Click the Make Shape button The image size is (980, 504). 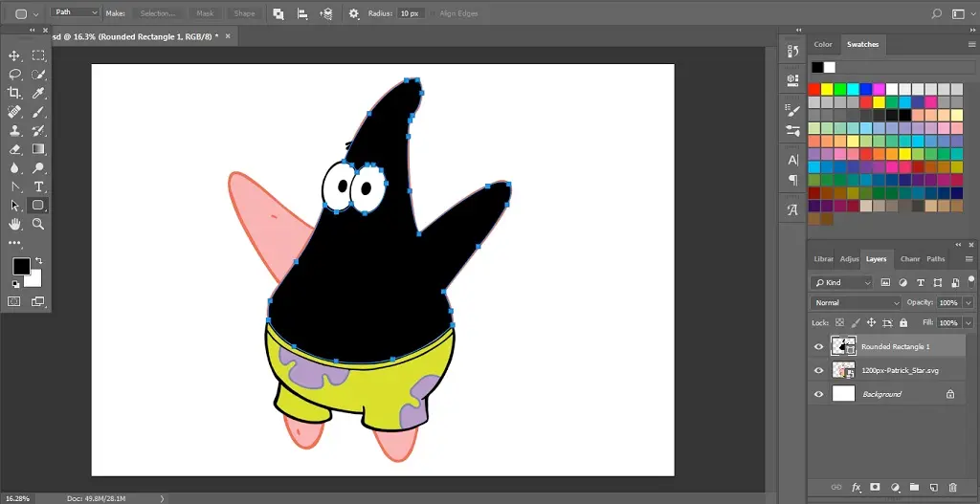(x=244, y=13)
